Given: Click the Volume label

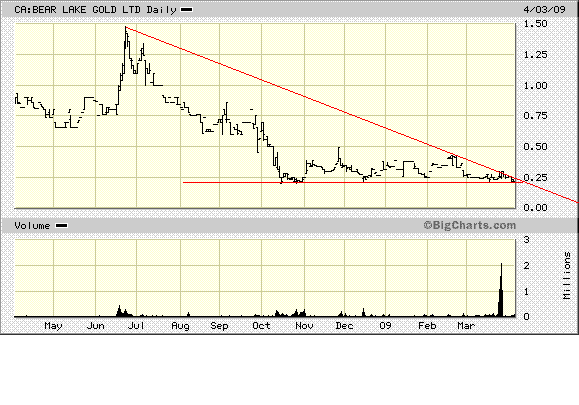Looking at the screenshot, I should (32, 226).
